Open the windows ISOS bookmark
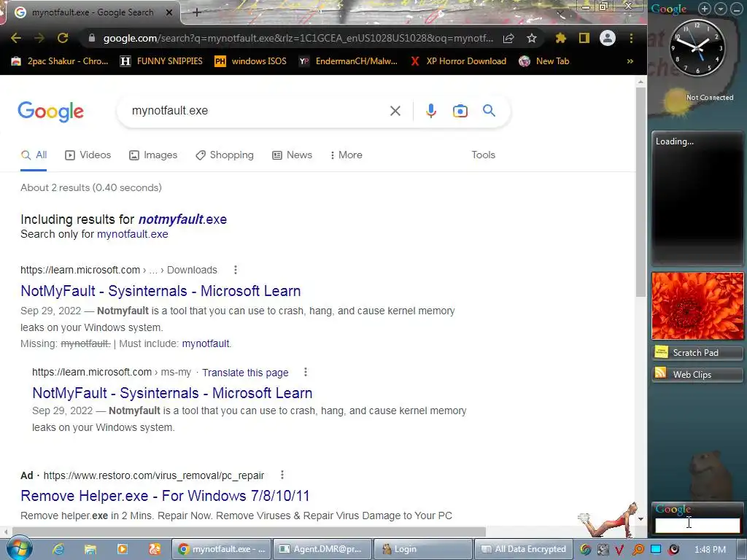 [251, 61]
